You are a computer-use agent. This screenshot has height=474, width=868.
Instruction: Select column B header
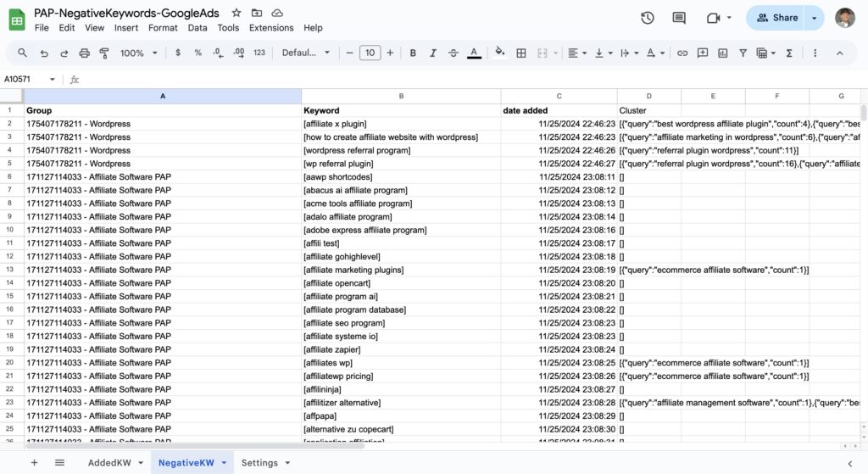pos(401,96)
